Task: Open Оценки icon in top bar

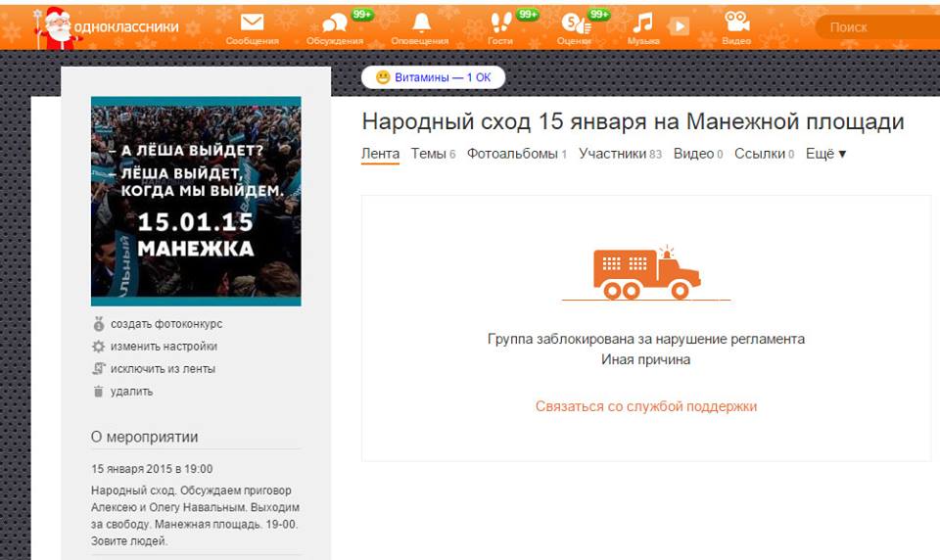Action: click(576, 23)
